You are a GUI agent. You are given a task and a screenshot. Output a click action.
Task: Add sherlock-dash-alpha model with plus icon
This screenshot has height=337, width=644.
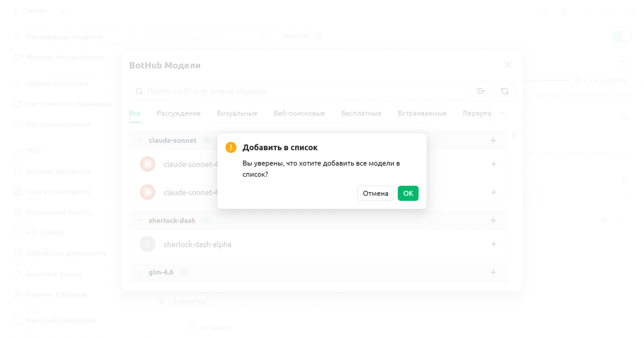point(493,244)
